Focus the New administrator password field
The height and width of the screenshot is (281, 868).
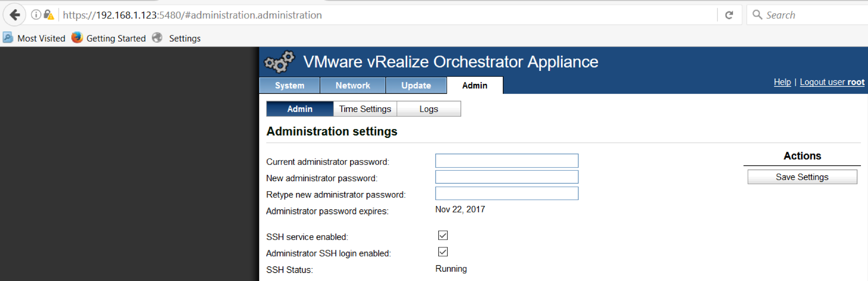[507, 177]
